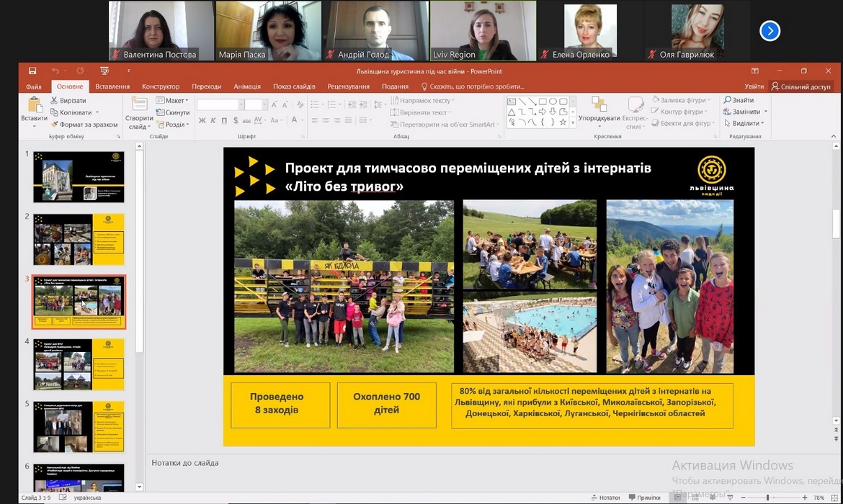Toggle Нотатки notes pane in status bar

(605, 498)
